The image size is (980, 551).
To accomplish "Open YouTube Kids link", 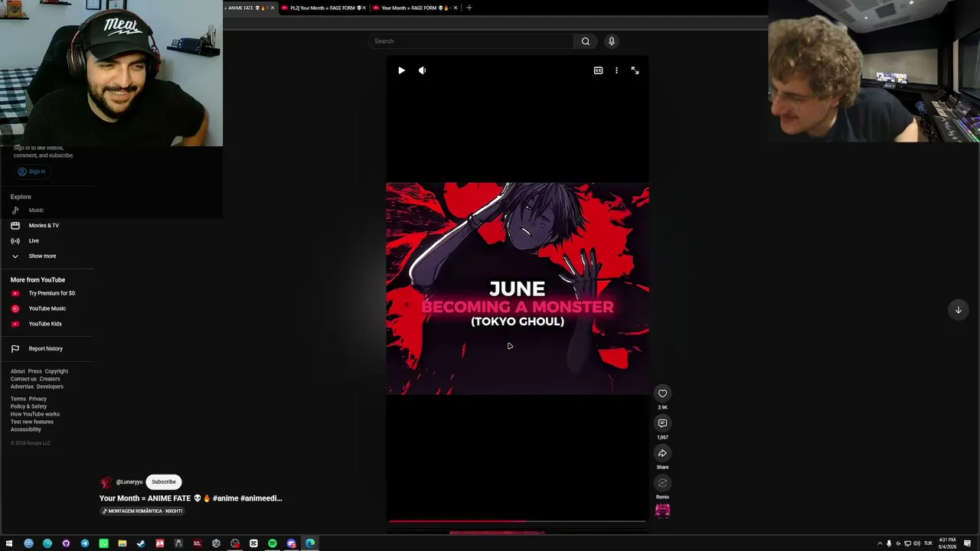I will pyautogui.click(x=45, y=324).
